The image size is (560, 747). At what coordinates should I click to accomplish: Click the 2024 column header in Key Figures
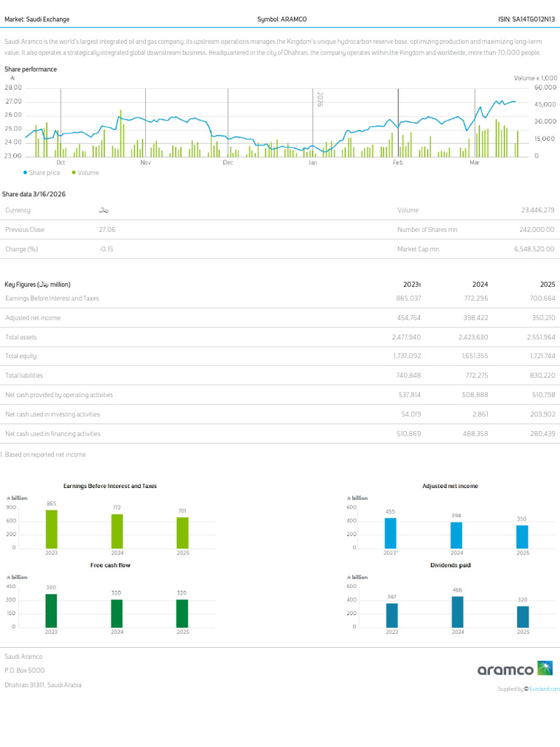pyautogui.click(x=480, y=285)
